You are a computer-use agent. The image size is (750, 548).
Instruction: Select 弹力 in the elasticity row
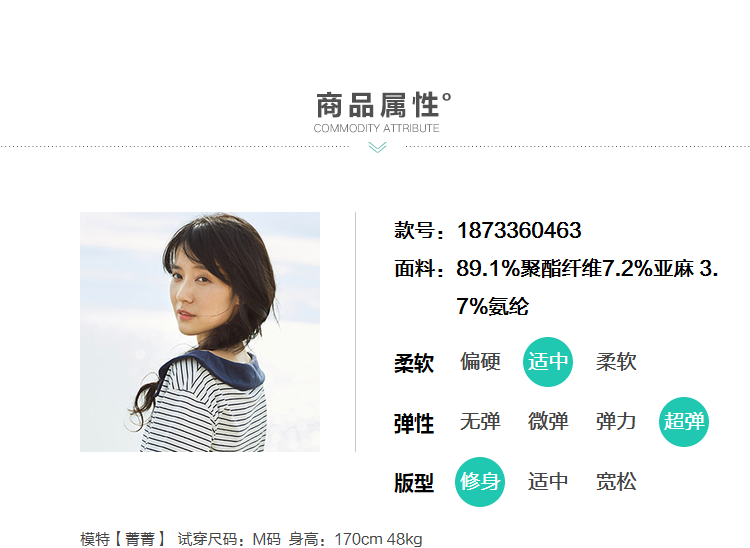616,422
